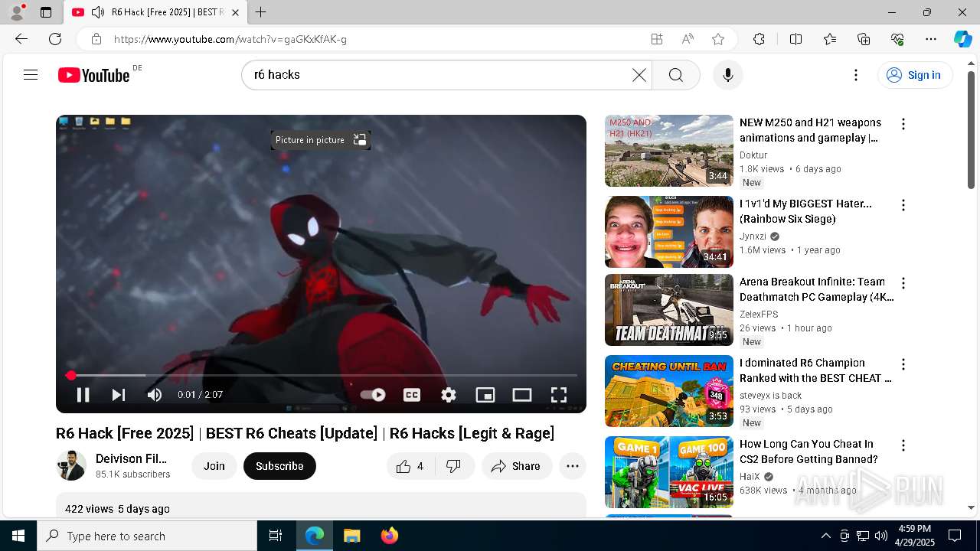This screenshot has height=551, width=980.
Task: Click Picture in picture overlay button
Action: pos(321,140)
